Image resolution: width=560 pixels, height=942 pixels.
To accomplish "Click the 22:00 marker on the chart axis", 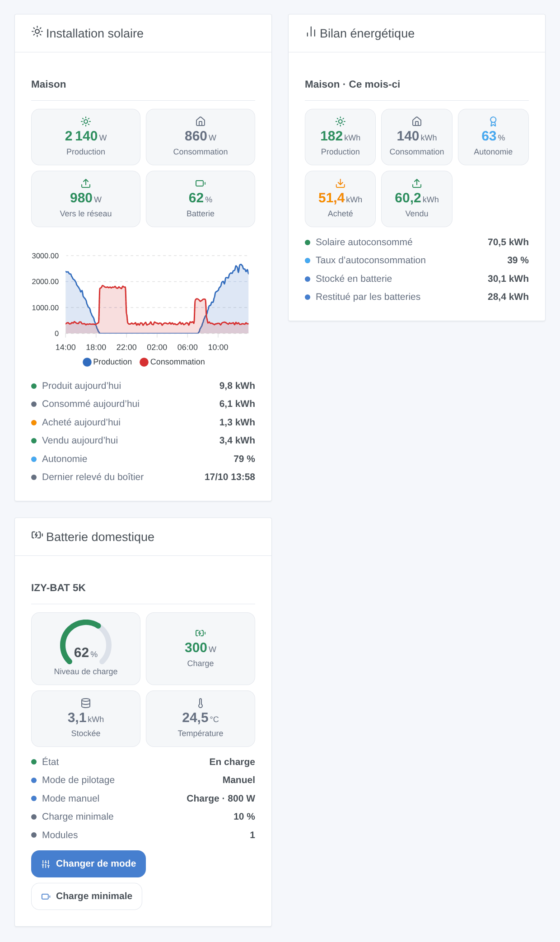I will [126, 347].
